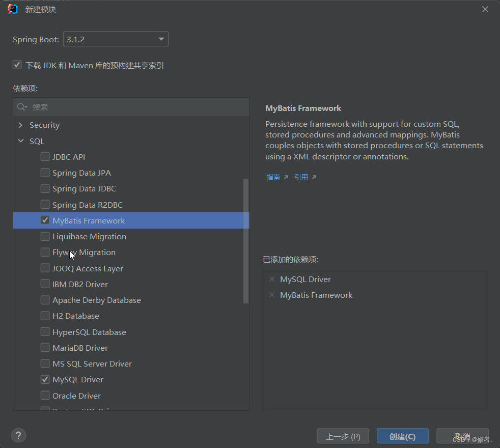Toggle the JDK and Maven index download checkbox
Image resolution: width=500 pixels, height=448 pixels.
(17, 65)
